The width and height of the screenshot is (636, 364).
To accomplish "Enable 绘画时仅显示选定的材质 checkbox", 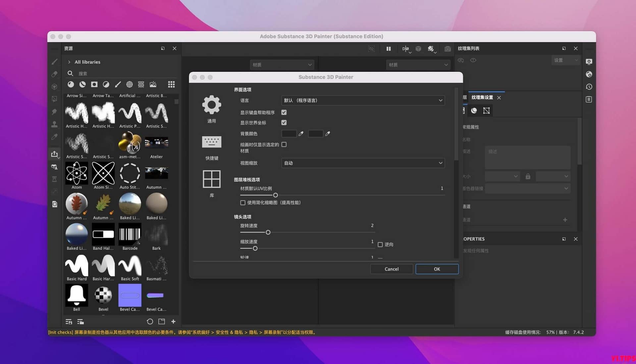I will coord(284,144).
